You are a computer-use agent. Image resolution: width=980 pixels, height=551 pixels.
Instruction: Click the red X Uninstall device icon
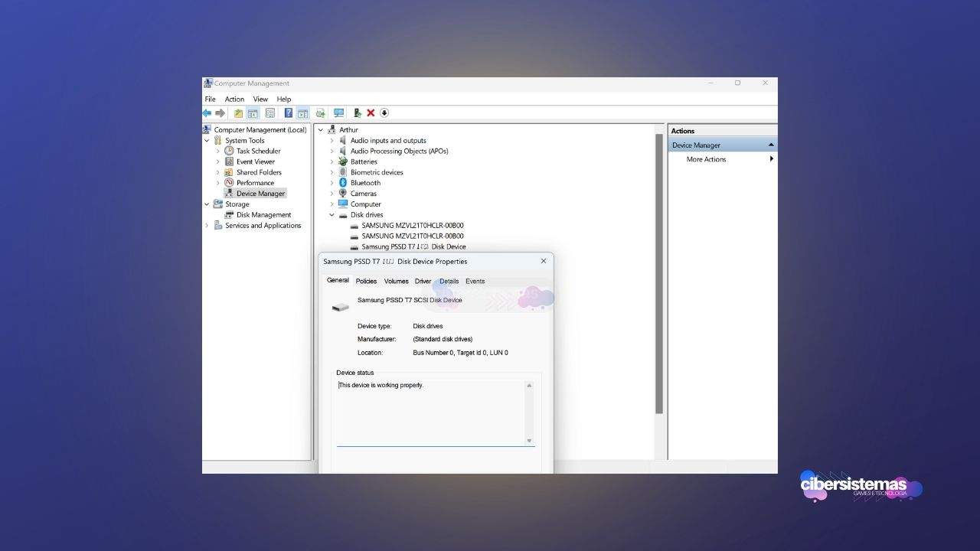(371, 113)
